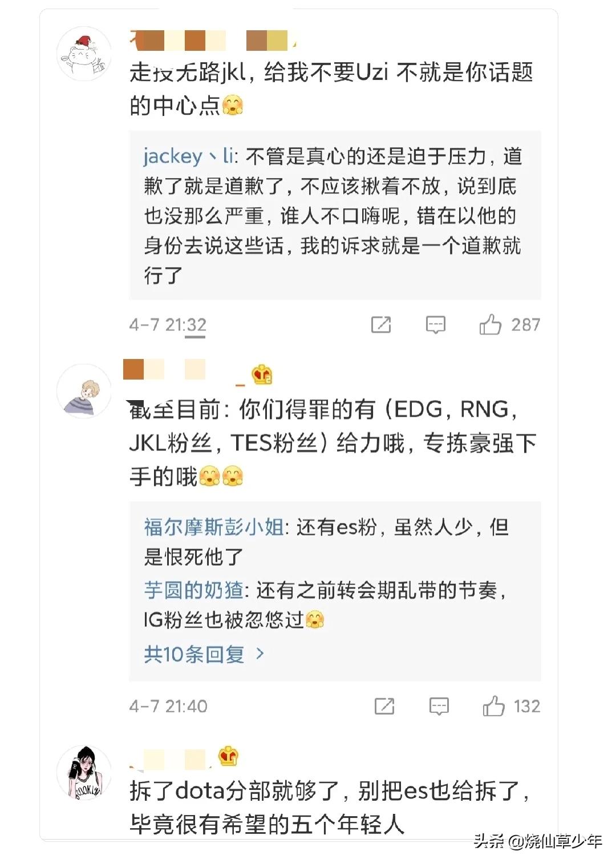Image resolution: width=616 pixels, height=863 pixels.
Task: Tap the crown badge on third commenter
Action: pyautogui.click(x=228, y=756)
